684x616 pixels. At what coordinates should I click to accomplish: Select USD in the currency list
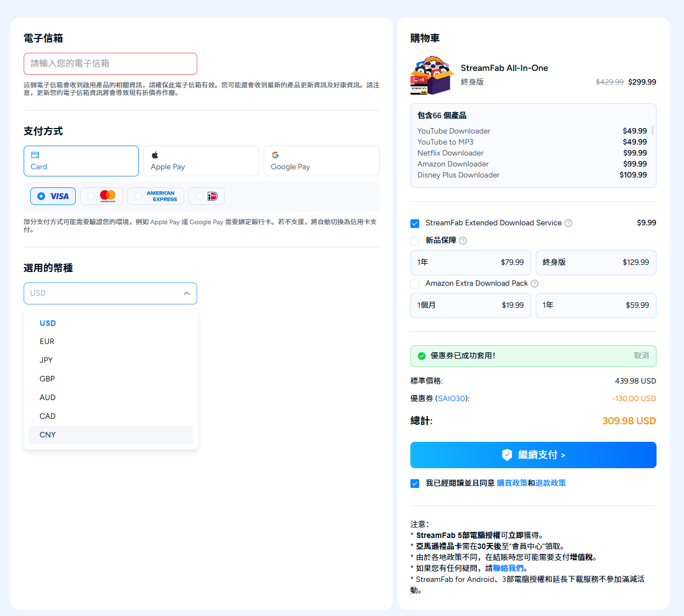[x=111, y=323]
